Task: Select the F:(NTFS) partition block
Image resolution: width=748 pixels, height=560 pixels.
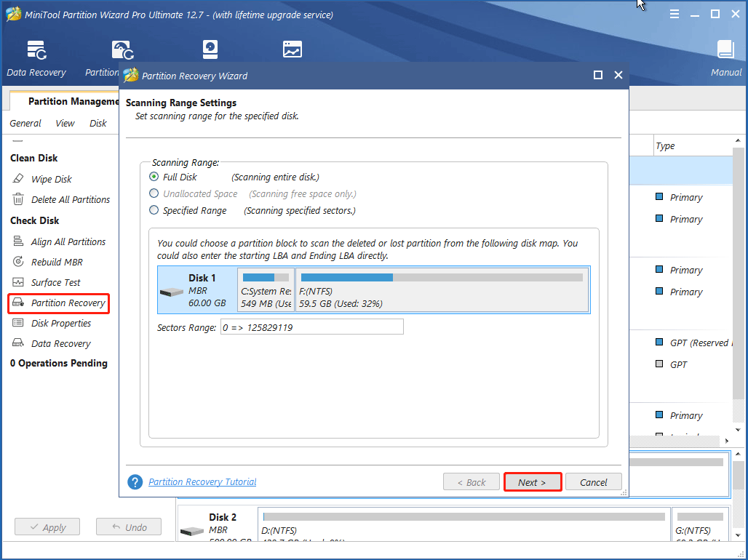Action: (x=442, y=289)
